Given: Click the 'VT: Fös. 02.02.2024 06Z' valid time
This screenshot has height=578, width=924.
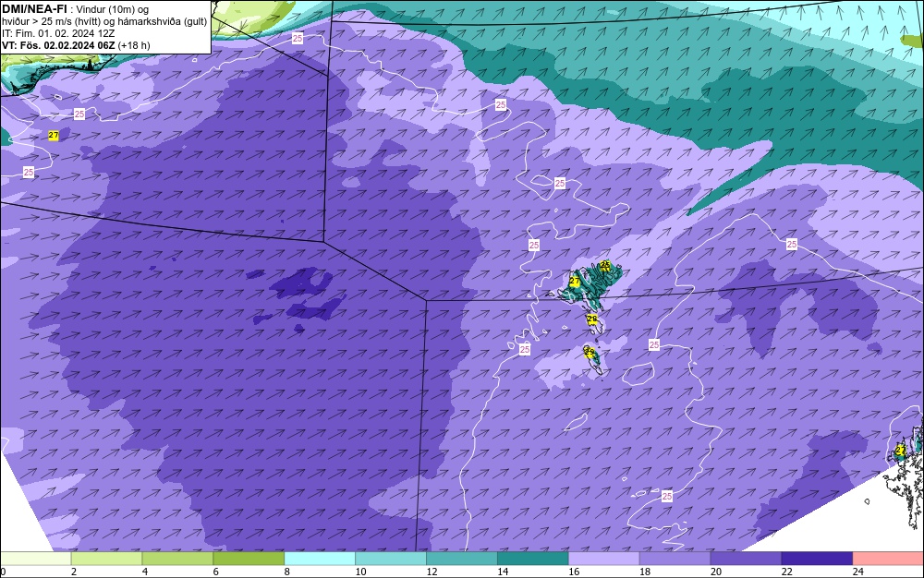Looking at the screenshot, I should [x=59, y=45].
